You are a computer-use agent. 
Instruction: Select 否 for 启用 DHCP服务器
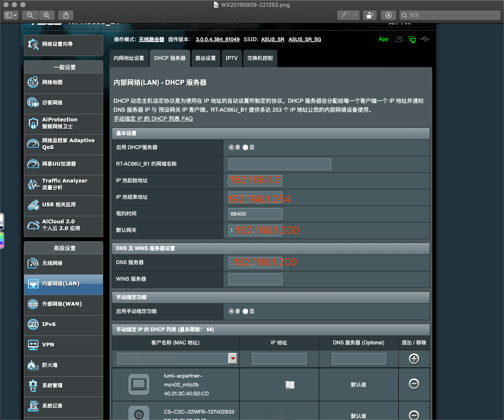245,147
